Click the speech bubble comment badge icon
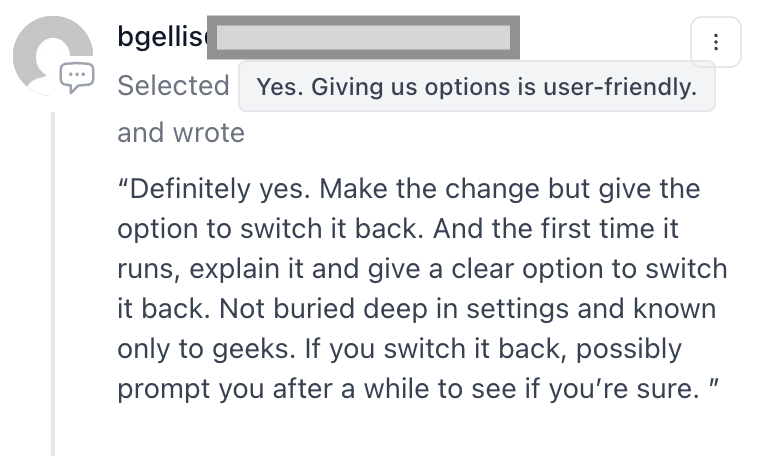Image resolution: width=762 pixels, height=462 pixels. 77,77
